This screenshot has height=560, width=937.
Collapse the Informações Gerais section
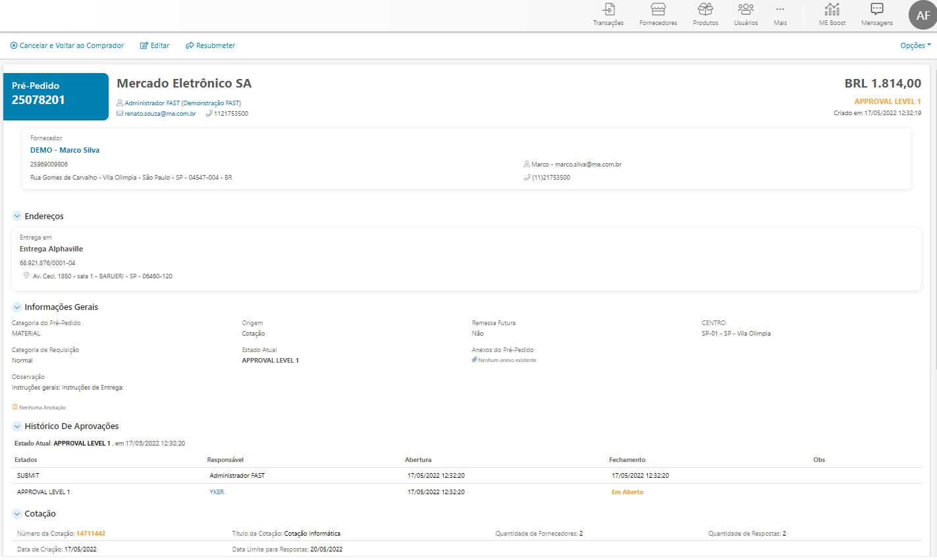point(17,307)
